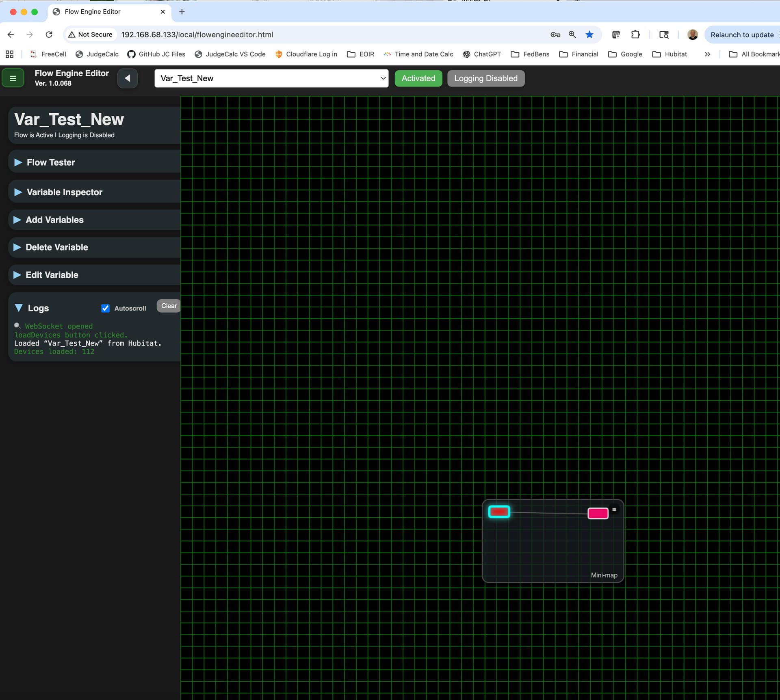Image resolution: width=780 pixels, height=700 pixels.
Task: Open the browser extensions puzzle icon
Action: [x=635, y=35]
